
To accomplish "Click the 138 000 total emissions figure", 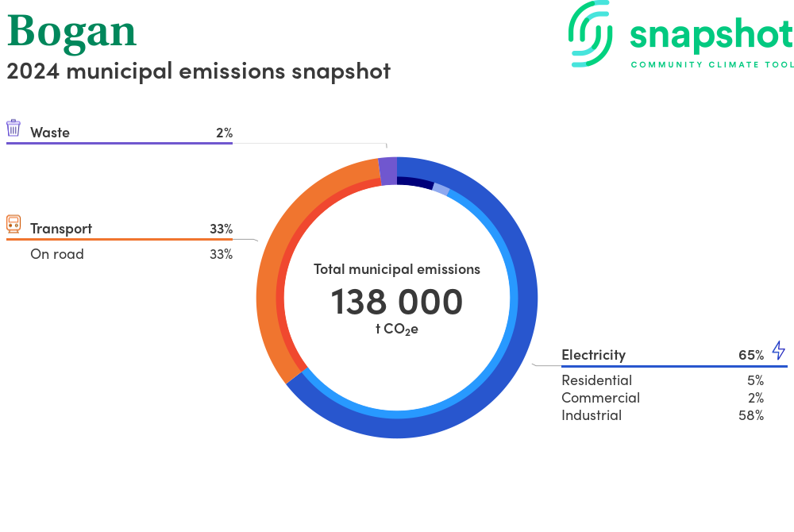I will tap(396, 303).
